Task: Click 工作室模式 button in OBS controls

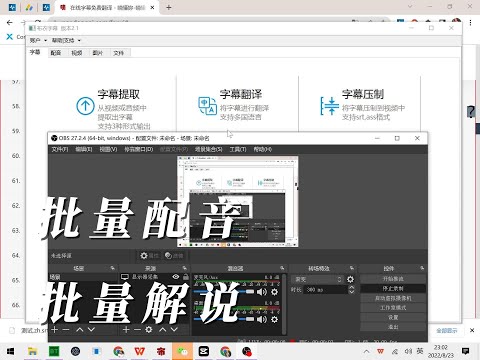Action: [x=393, y=308]
